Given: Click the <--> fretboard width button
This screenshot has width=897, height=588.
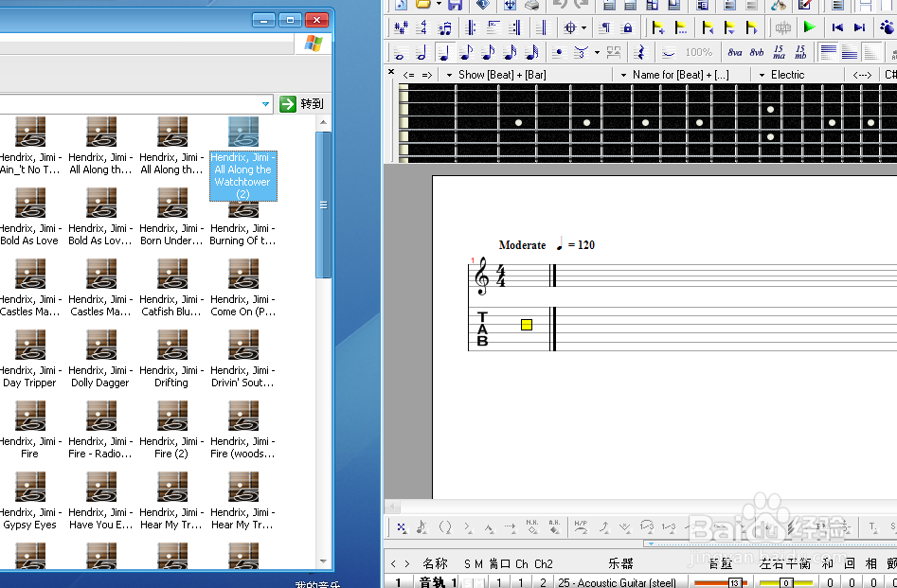Looking at the screenshot, I should pos(862,75).
